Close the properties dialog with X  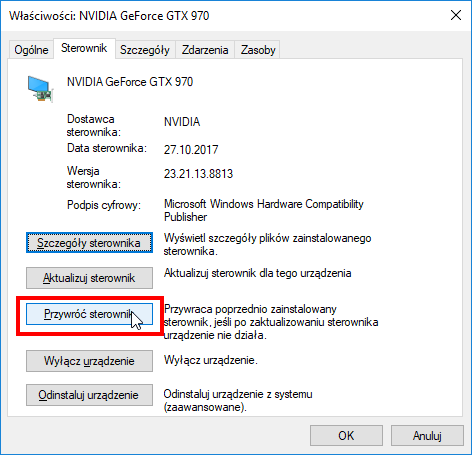[456, 15]
